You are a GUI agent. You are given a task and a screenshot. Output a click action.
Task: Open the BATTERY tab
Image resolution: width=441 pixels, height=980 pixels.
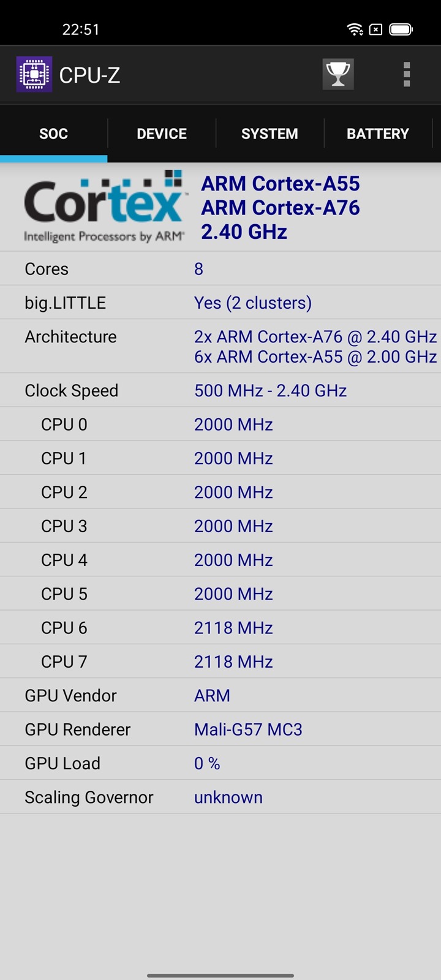point(377,134)
